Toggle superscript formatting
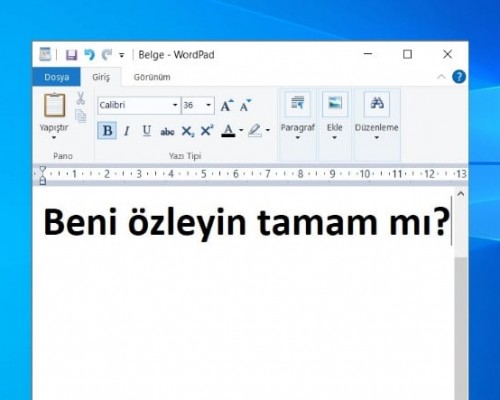The width and height of the screenshot is (500, 400). (207, 131)
